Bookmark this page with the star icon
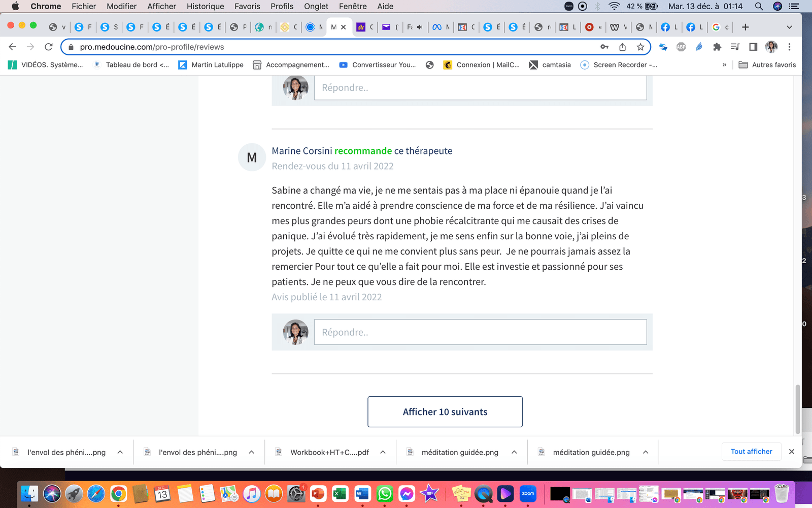812x508 pixels. point(640,47)
